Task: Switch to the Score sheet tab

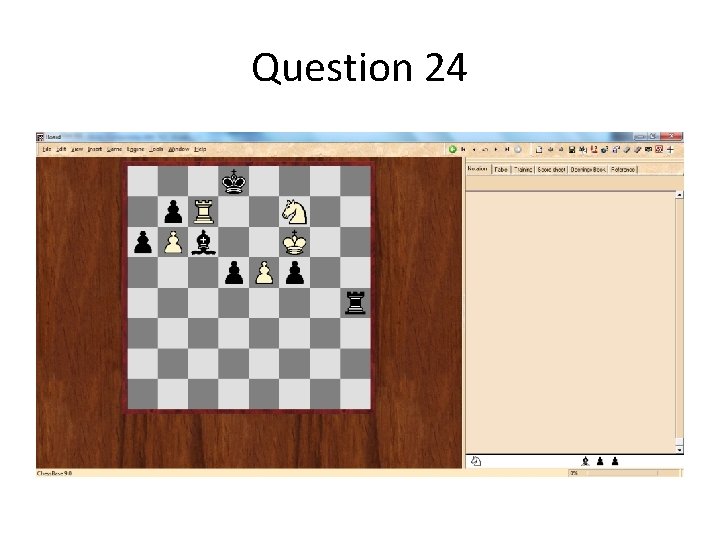Action: coord(551,169)
